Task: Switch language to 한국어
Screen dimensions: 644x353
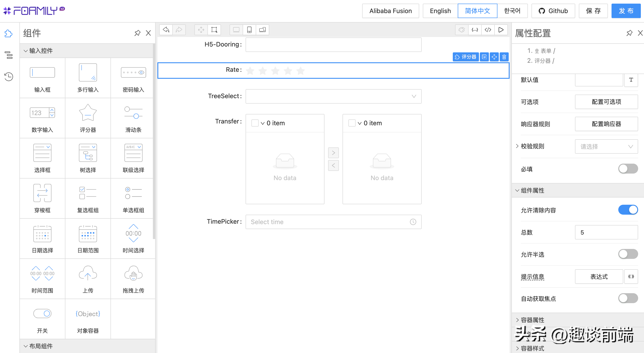Action: 512,11
